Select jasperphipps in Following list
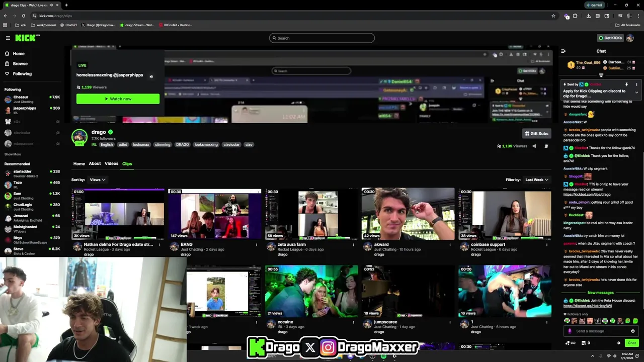This screenshot has height=362, width=644. pos(32,110)
